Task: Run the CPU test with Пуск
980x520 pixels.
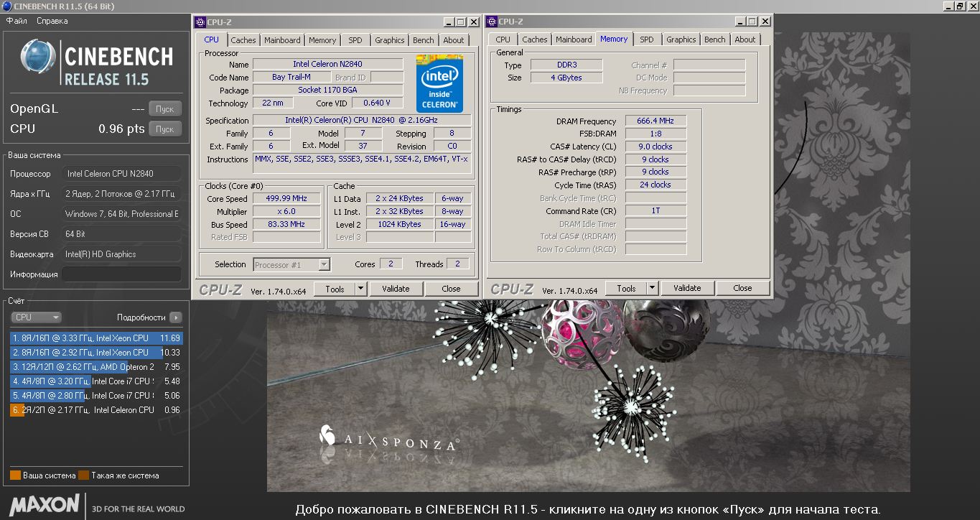Action: click(x=165, y=129)
